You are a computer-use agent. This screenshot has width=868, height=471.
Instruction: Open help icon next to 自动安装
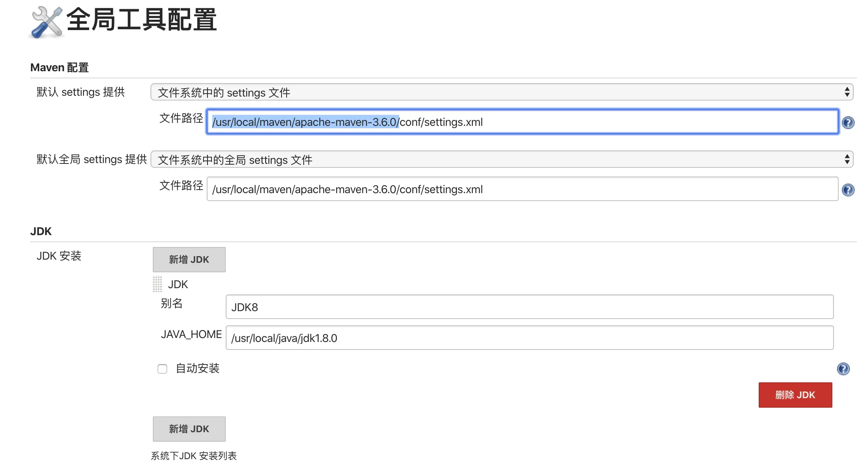click(x=843, y=369)
